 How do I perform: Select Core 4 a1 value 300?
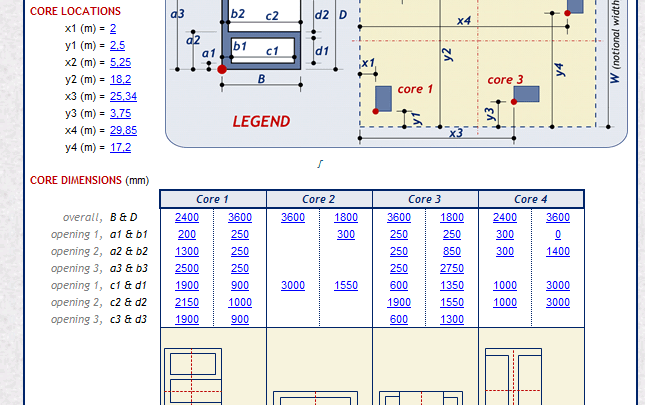tap(505, 234)
